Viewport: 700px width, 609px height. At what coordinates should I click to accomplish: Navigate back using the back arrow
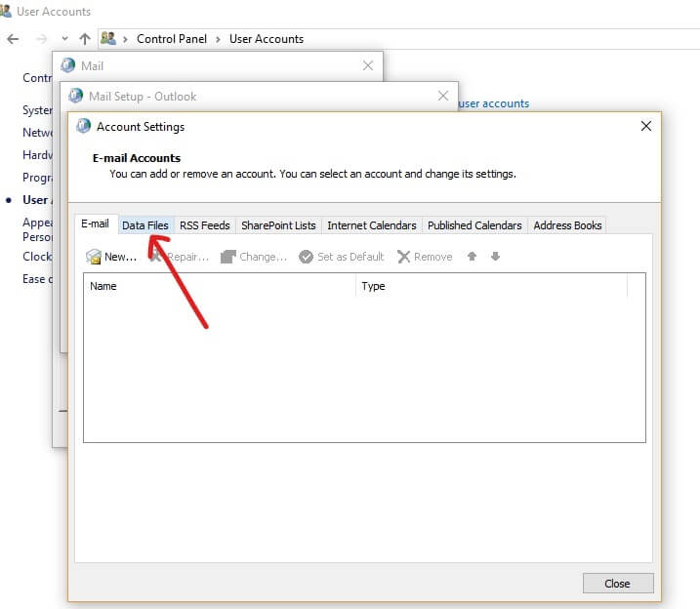tap(13, 39)
